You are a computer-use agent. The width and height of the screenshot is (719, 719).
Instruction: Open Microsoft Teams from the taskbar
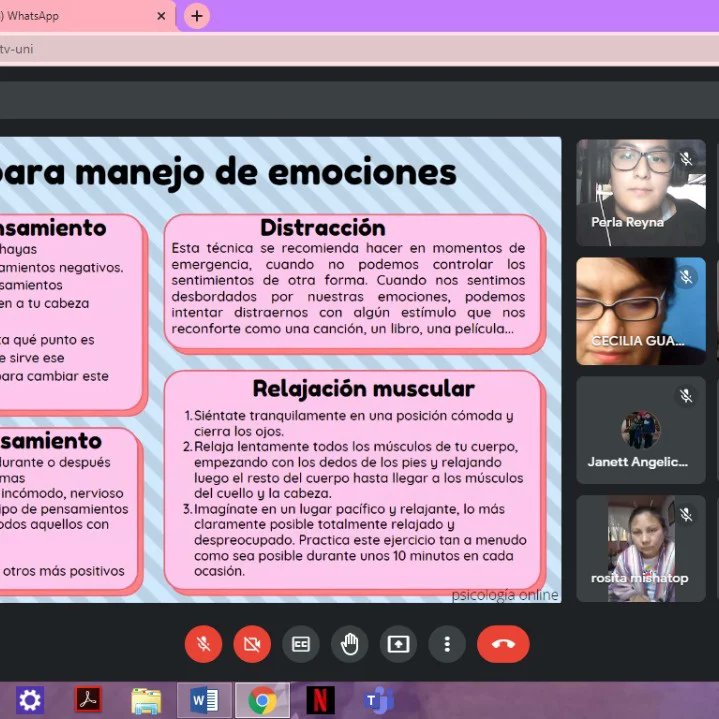(379, 700)
